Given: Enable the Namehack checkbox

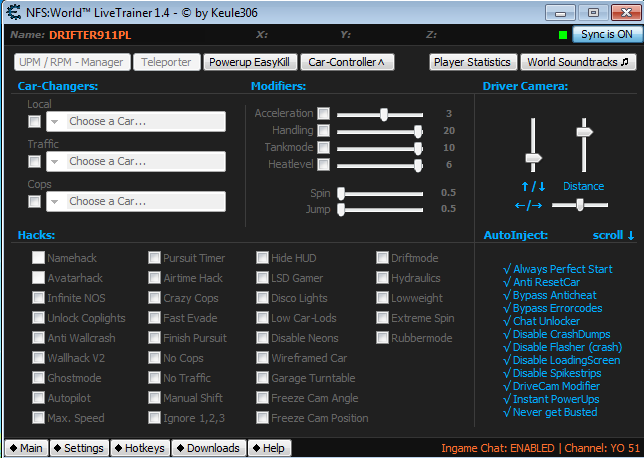Looking at the screenshot, I should [39, 258].
